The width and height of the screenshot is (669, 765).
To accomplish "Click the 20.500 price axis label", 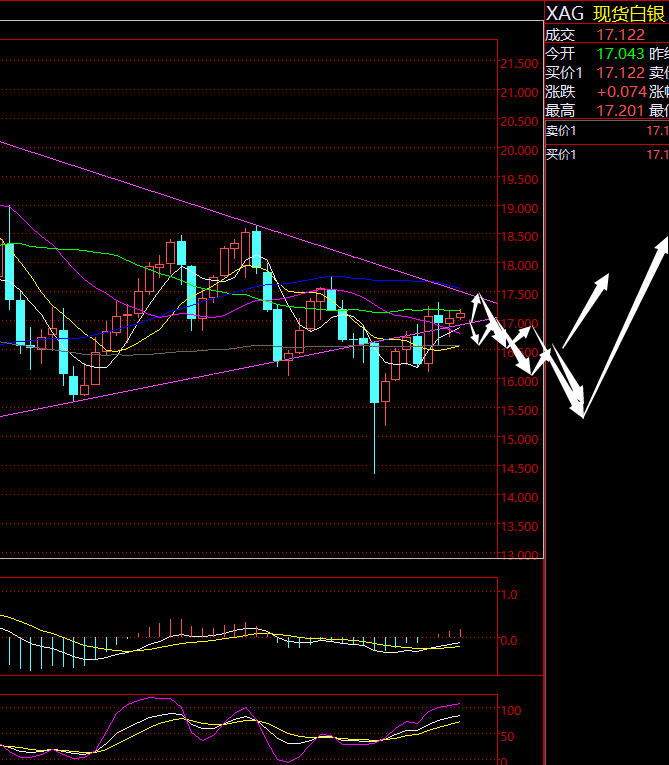I will coord(519,122).
